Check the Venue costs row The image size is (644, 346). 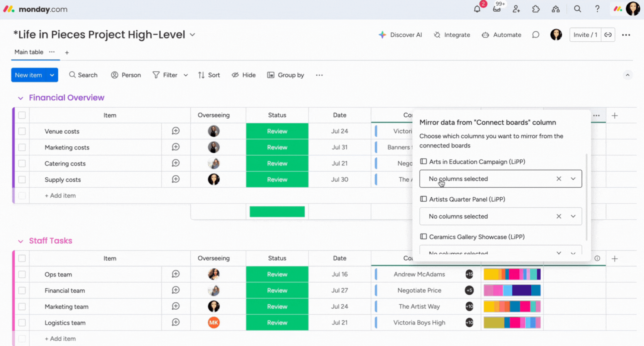pos(22,131)
